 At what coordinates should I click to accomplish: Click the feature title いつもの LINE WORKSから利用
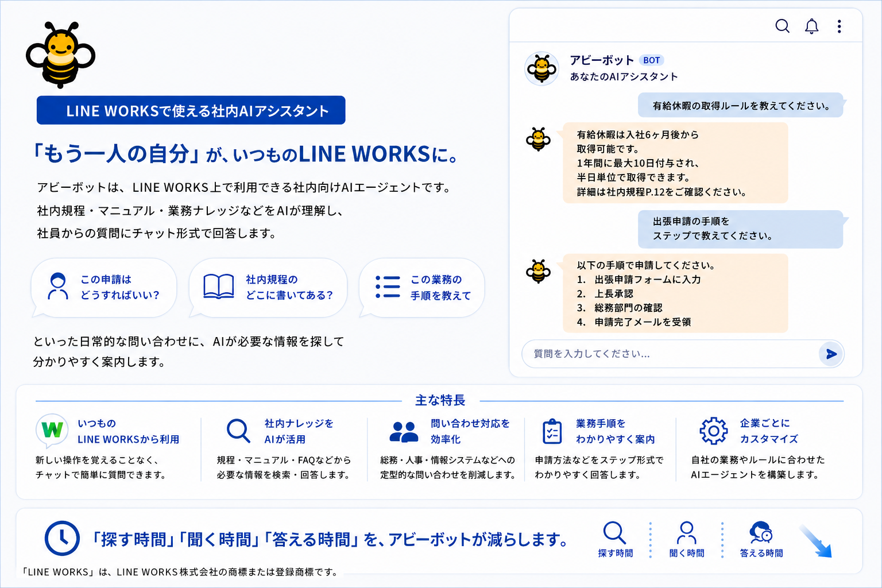click(x=129, y=431)
